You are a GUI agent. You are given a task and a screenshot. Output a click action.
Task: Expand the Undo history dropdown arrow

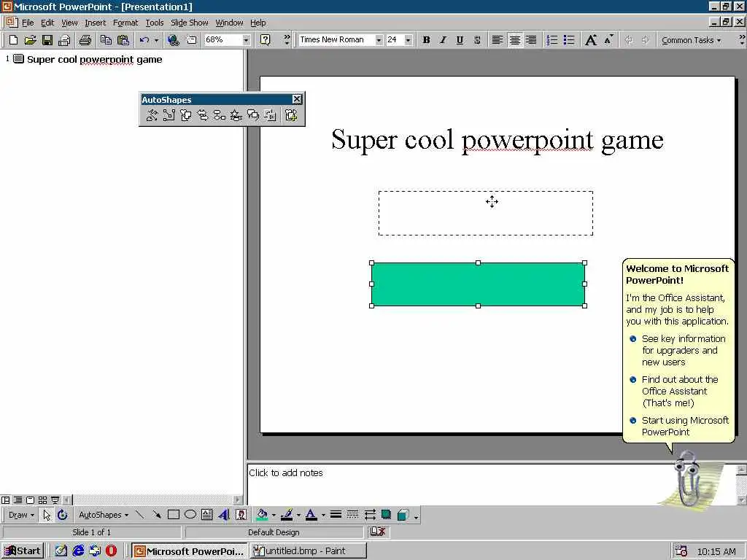point(156,40)
